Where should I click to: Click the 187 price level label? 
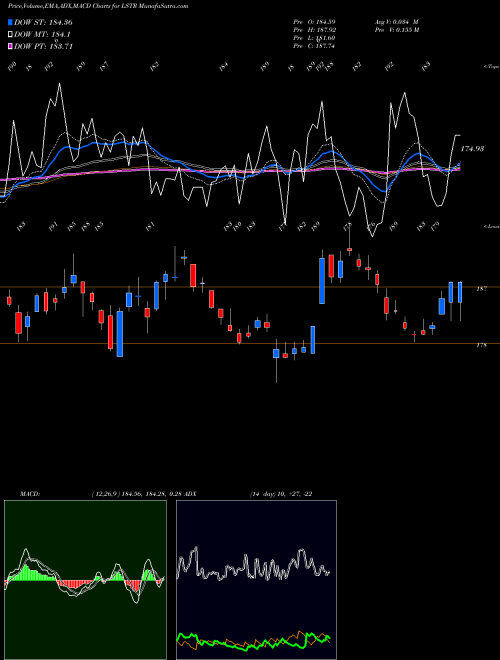click(481, 289)
